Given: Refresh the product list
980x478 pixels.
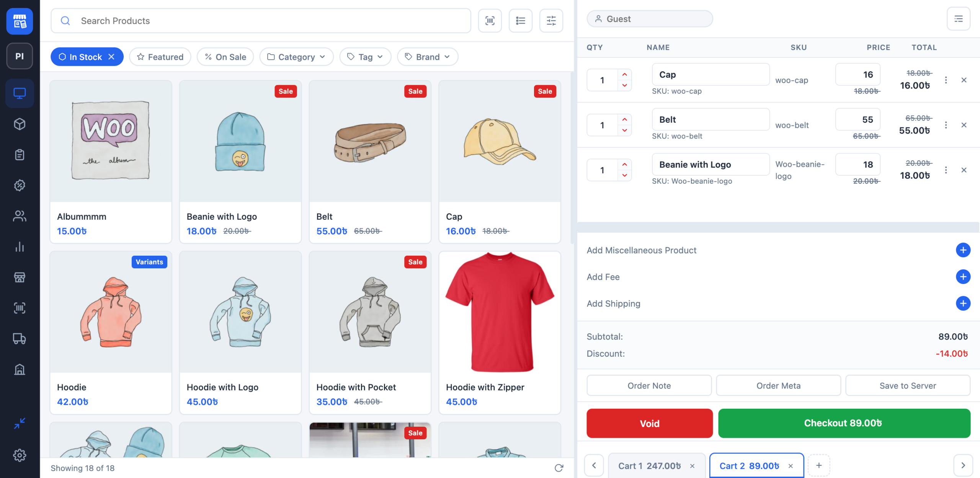Looking at the screenshot, I should tap(559, 468).
